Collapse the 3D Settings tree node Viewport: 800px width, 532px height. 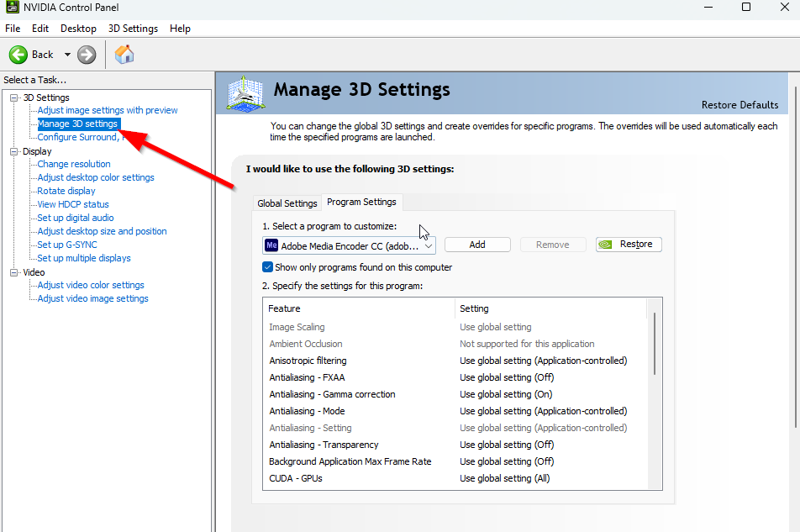tap(13, 97)
